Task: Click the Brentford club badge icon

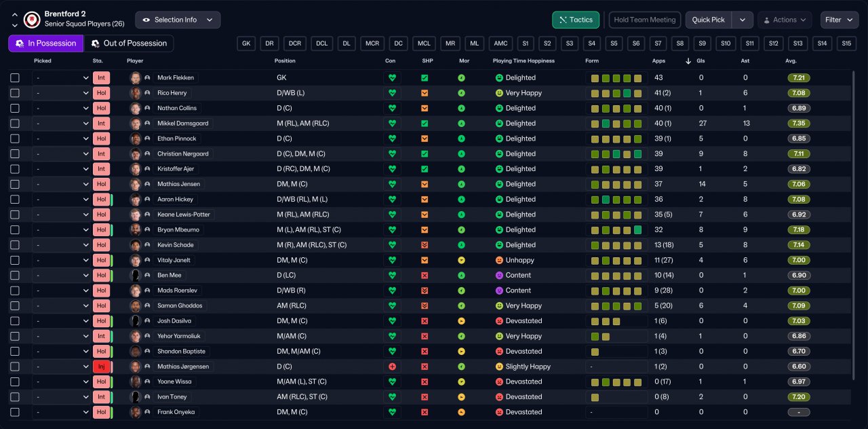Action: point(32,19)
